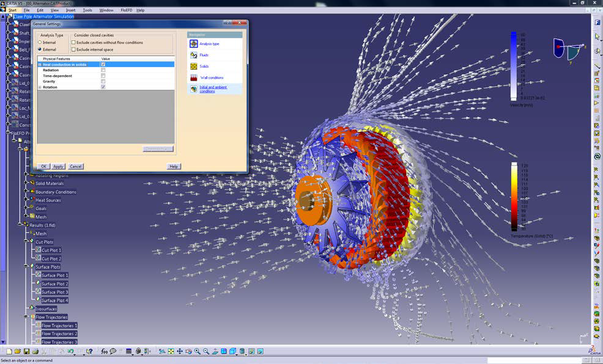603x364 pixels.
Task: Check the Exclude internal space option
Action: click(x=74, y=49)
